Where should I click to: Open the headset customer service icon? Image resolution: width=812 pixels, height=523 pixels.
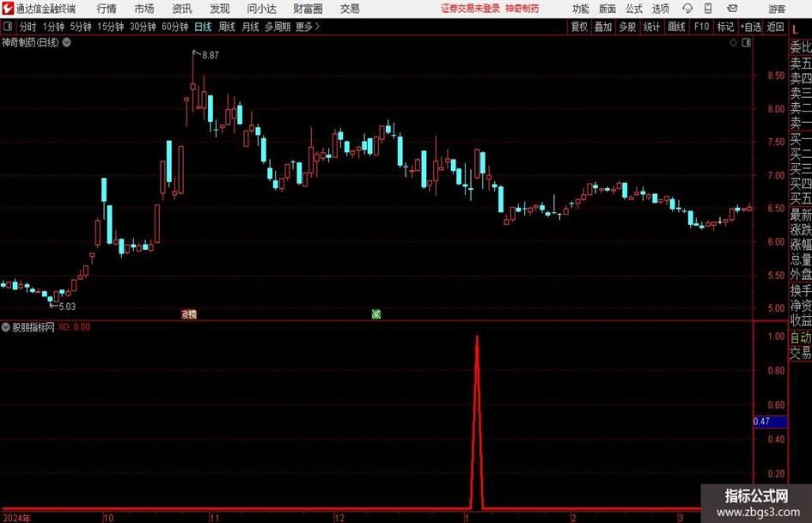click(x=687, y=9)
